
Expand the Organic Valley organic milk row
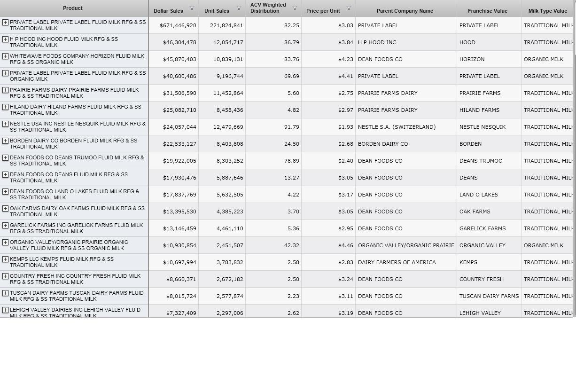(x=5, y=243)
